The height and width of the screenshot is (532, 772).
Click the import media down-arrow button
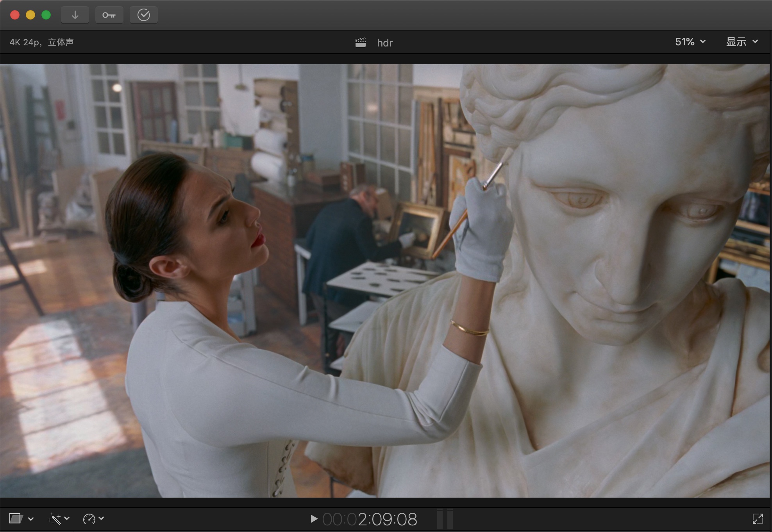click(75, 15)
